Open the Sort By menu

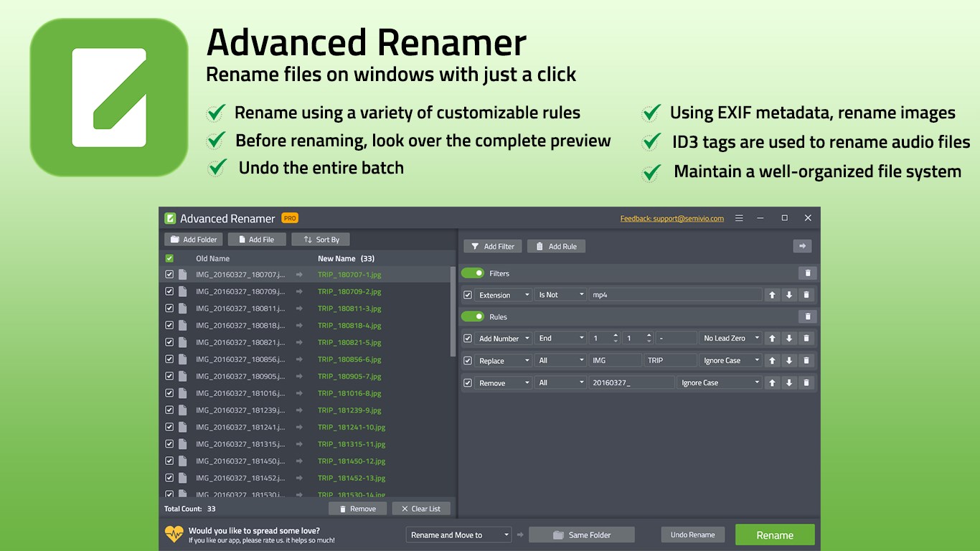[321, 240]
